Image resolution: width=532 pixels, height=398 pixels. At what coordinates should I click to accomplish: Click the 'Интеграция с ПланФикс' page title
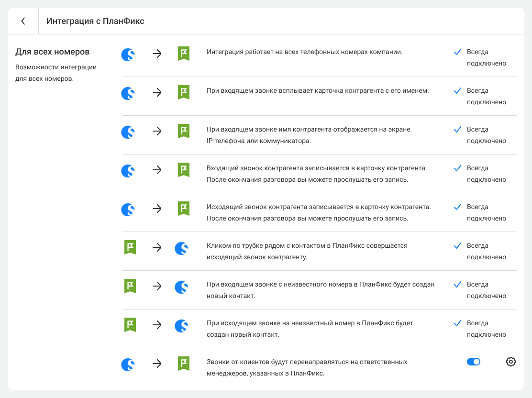click(95, 21)
